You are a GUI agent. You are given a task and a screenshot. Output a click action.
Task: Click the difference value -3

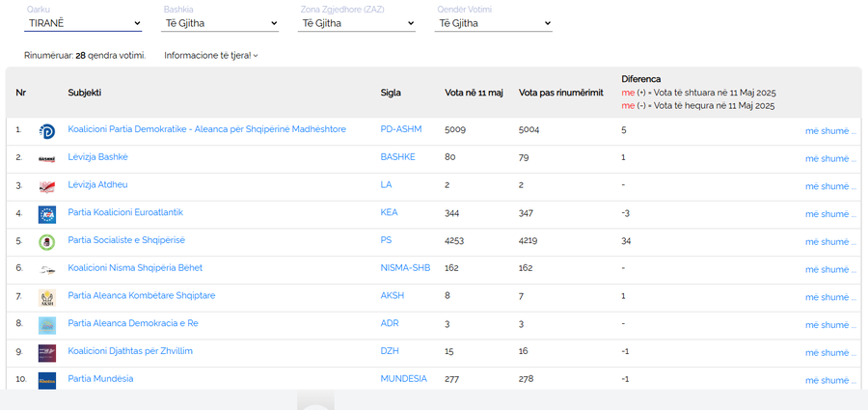[626, 213]
